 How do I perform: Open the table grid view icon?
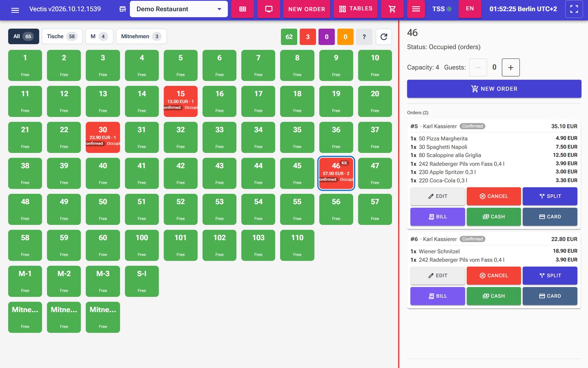(243, 9)
